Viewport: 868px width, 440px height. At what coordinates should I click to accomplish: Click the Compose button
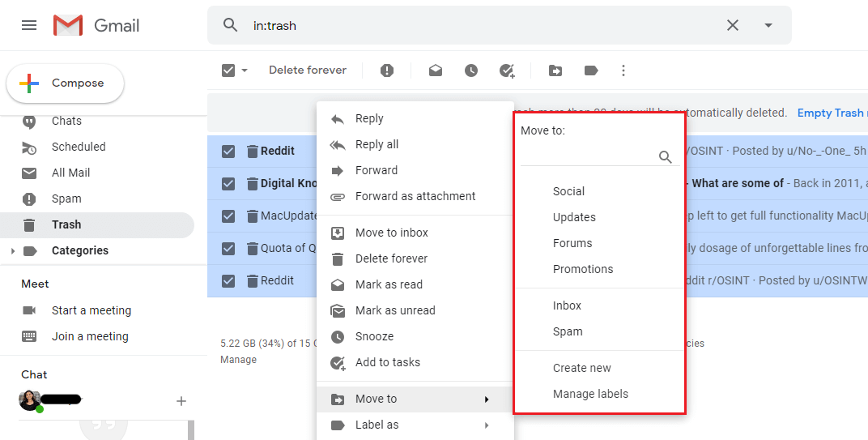click(x=66, y=83)
